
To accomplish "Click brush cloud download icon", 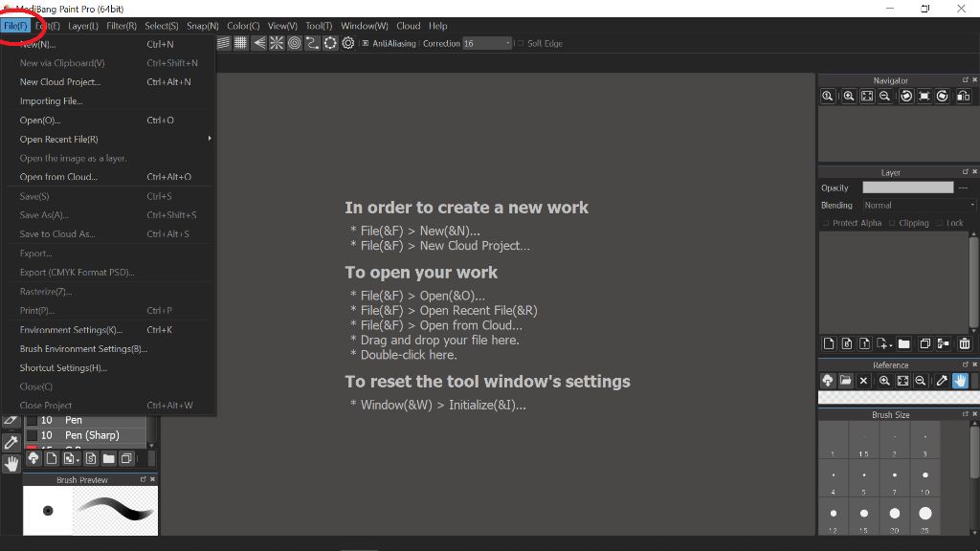I will [x=33, y=458].
